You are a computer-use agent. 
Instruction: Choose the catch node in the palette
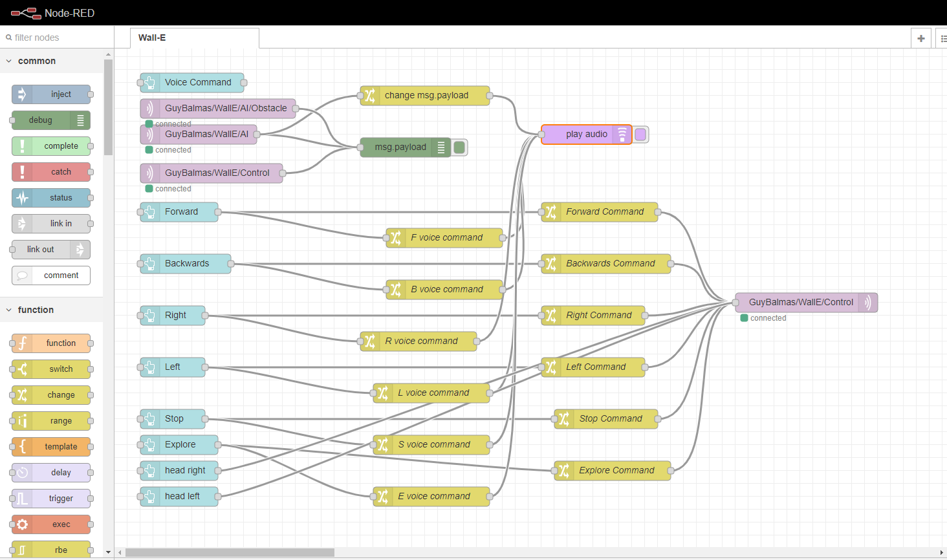[51, 172]
